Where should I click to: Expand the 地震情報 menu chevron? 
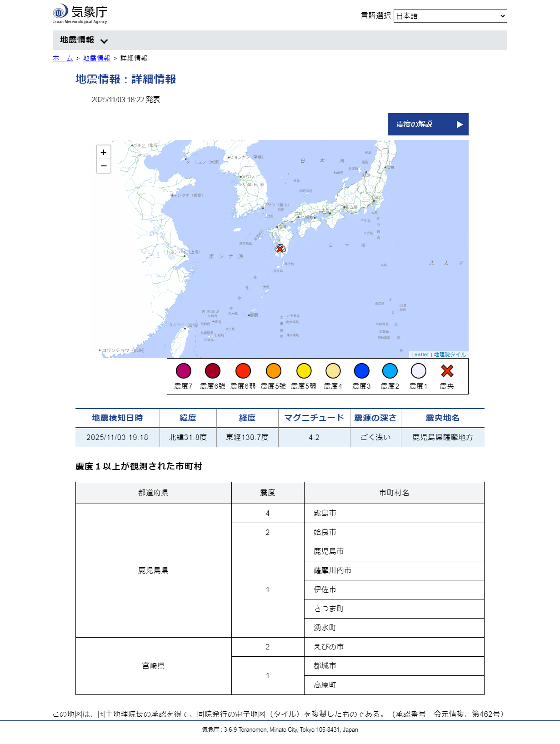[104, 41]
